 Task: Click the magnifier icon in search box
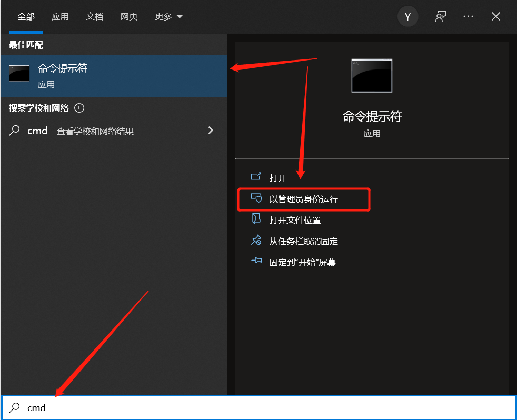coord(15,408)
